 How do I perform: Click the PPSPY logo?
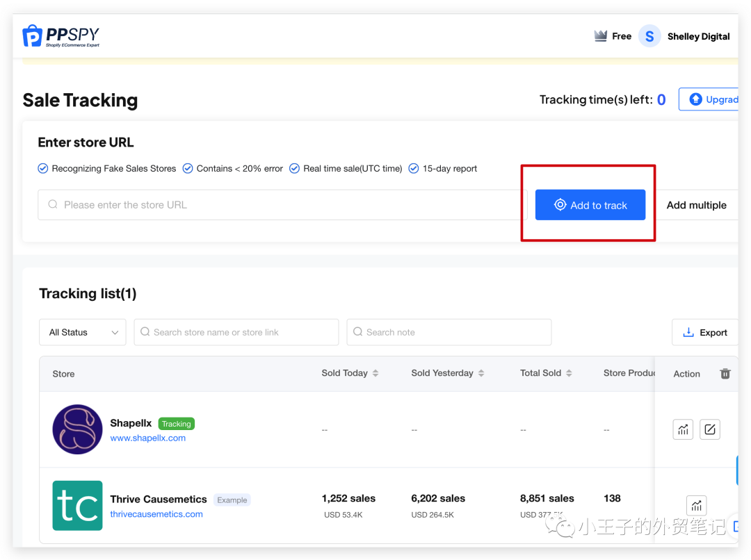60,36
